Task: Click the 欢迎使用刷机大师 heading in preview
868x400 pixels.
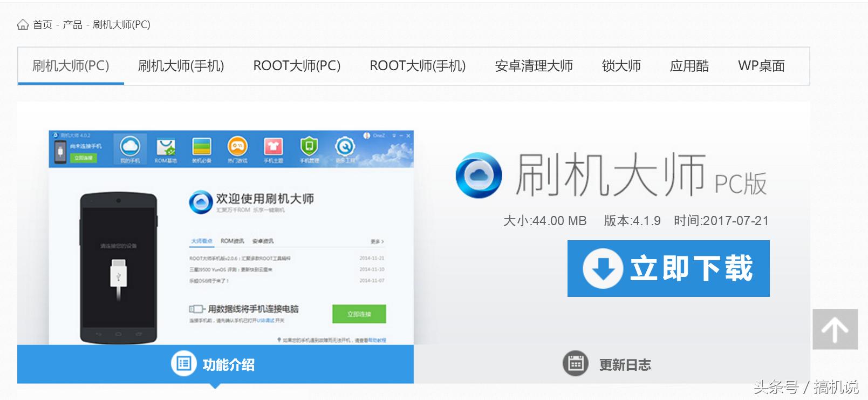Action: 265,199
